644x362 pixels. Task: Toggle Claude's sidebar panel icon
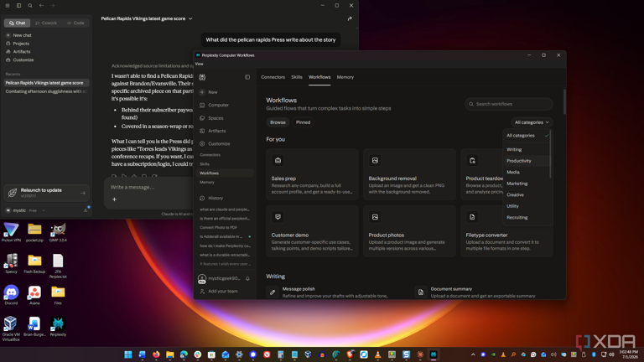pyautogui.click(x=19, y=6)
